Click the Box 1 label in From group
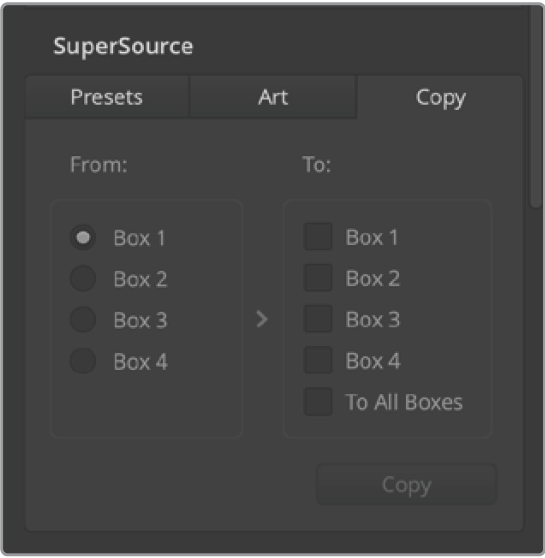Viewport: 545px width, 558px height. click(x=140, y=238)
